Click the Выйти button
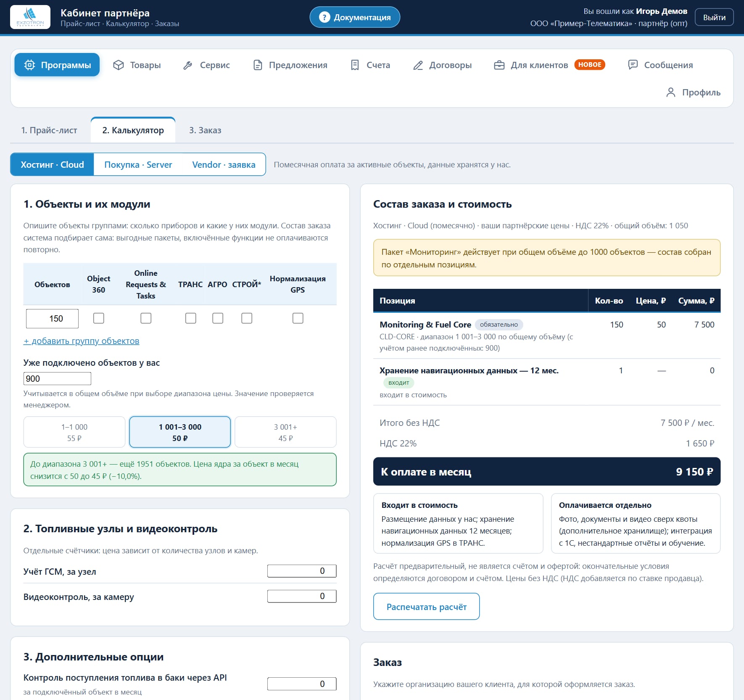The image size is (744, 700). (x=714, y=17)
